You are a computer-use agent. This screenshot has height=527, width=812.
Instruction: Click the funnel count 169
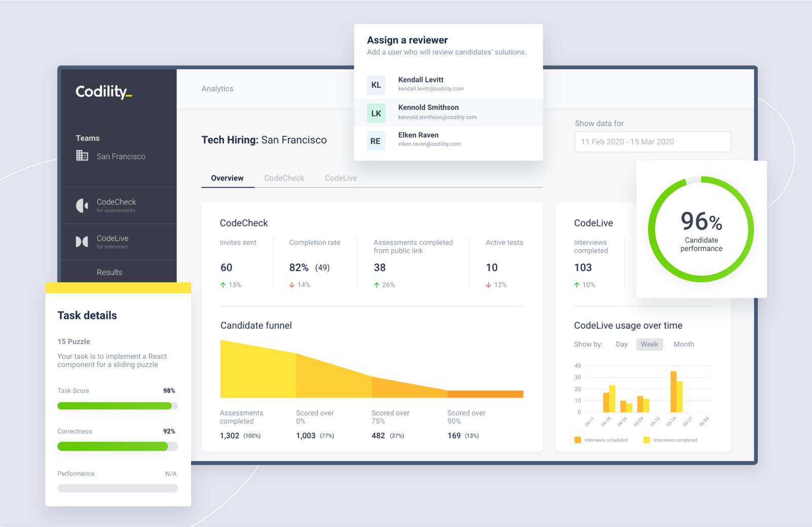tap(454, 436)
